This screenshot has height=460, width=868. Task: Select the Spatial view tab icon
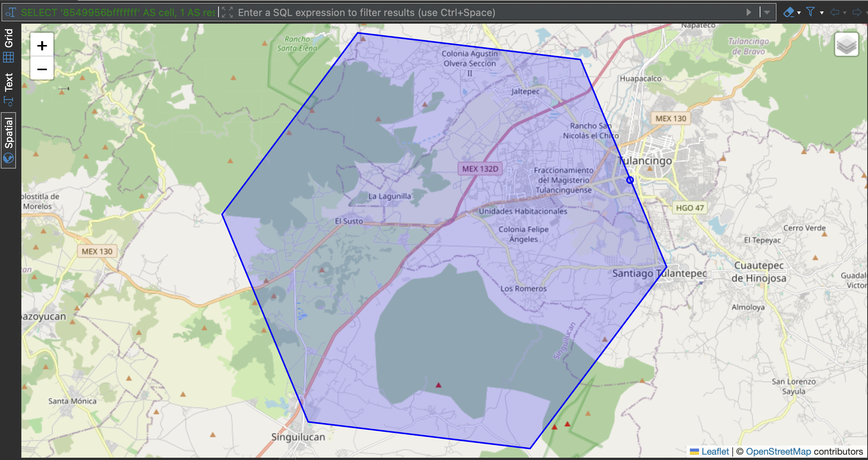9,158
